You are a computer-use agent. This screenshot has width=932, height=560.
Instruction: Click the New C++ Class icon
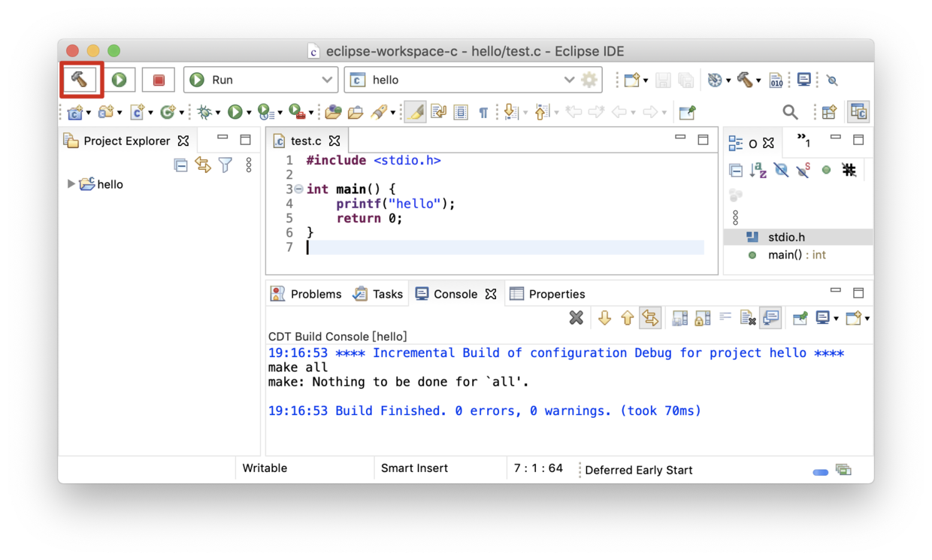pyautogui.click(x=168, y=112)
